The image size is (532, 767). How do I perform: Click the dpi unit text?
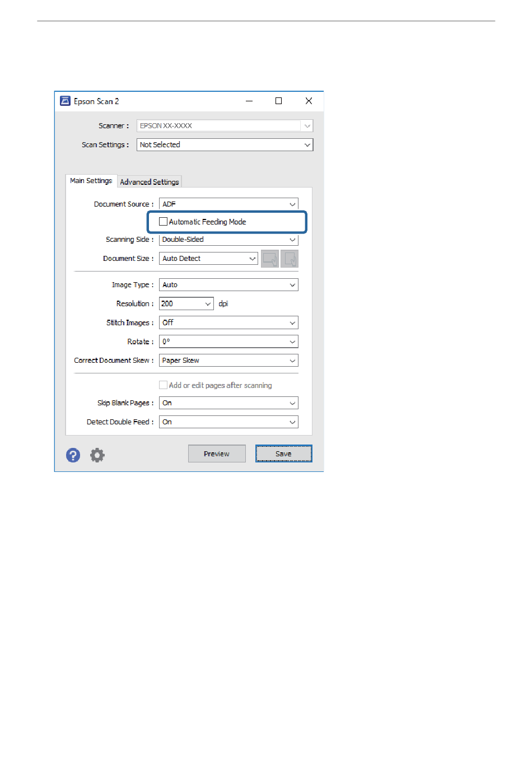(x=223, y=304)
